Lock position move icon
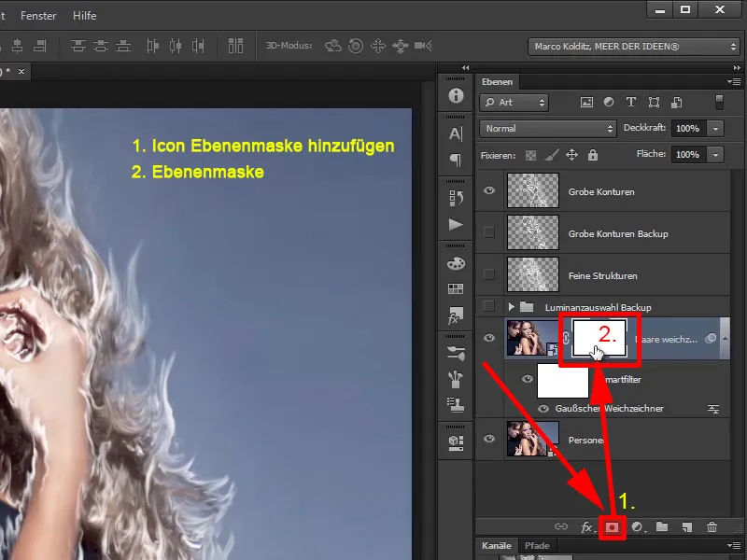The width and height of the screenshot is (747, 560). [571, 155]
